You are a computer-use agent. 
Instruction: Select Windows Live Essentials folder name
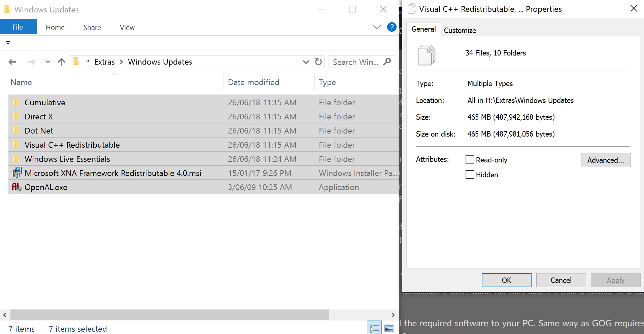[67, 159]
